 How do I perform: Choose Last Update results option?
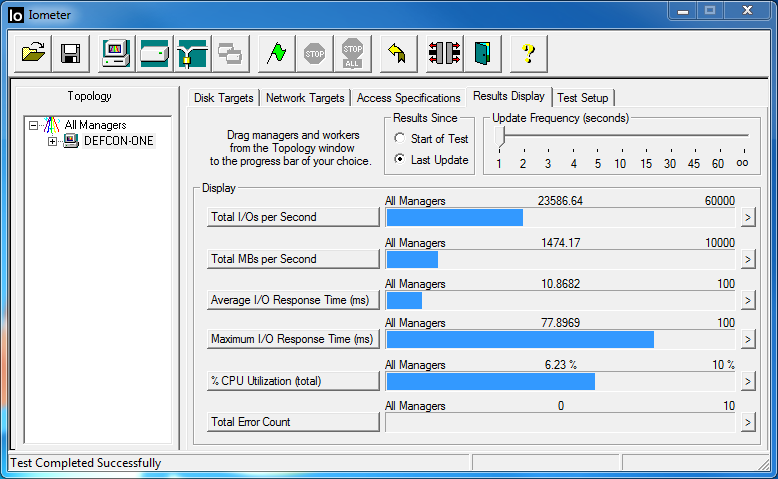400,159
